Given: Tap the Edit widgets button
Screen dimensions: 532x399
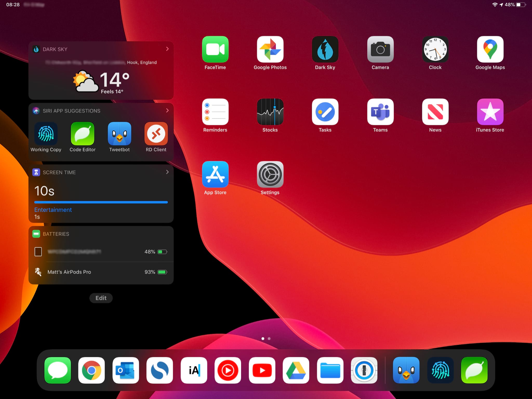Looking at the screenshot, I should coord(101,298).
